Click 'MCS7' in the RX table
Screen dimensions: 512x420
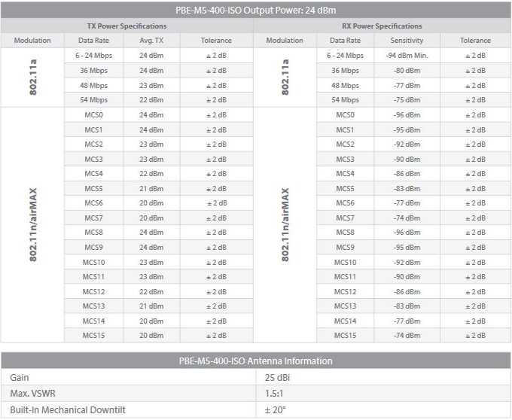[345, 218]
